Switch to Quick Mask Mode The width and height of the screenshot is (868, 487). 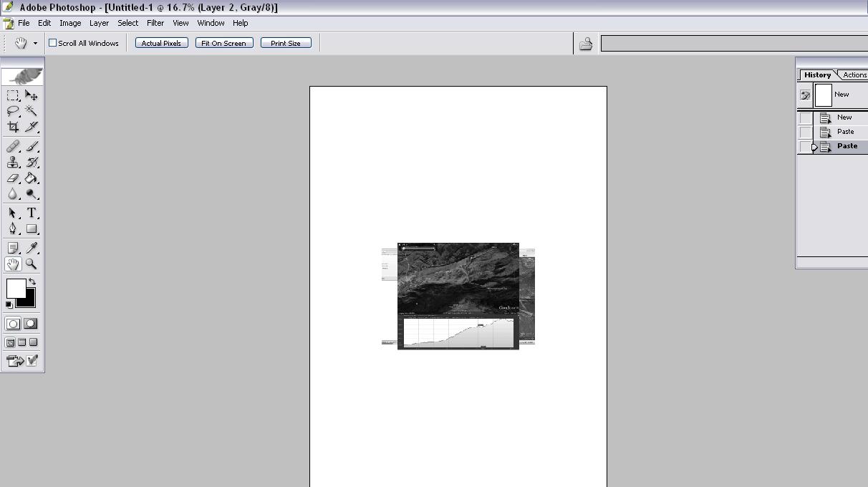click(x=31, y=324)
